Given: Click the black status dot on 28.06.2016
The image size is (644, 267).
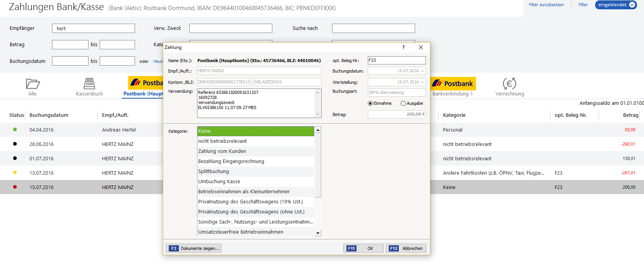Looking at the screenshot, I should pyautogui.click(x=15, y=144).
